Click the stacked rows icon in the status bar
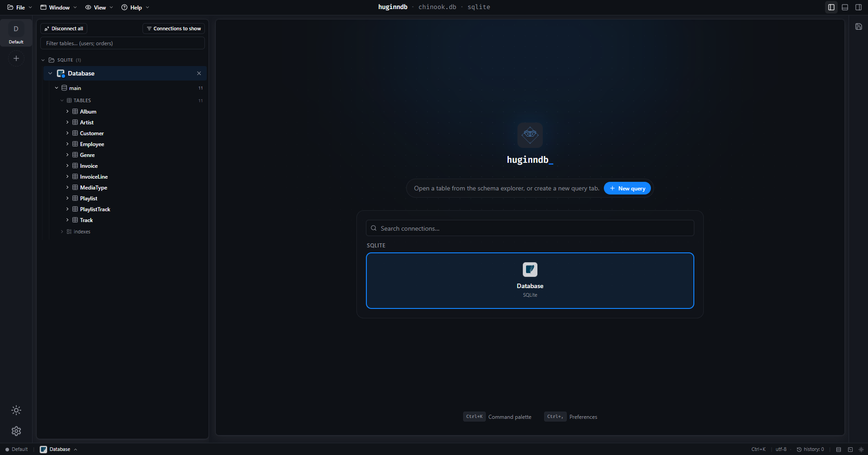Image resolution: width=868 pixels, height=455 pixels. pos(839,449)
